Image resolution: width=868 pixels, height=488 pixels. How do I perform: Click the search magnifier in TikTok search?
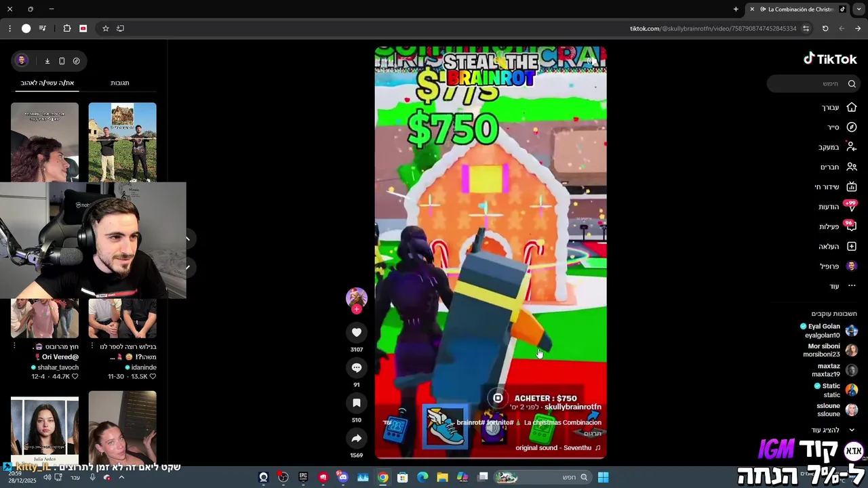(x=852, y=83)
